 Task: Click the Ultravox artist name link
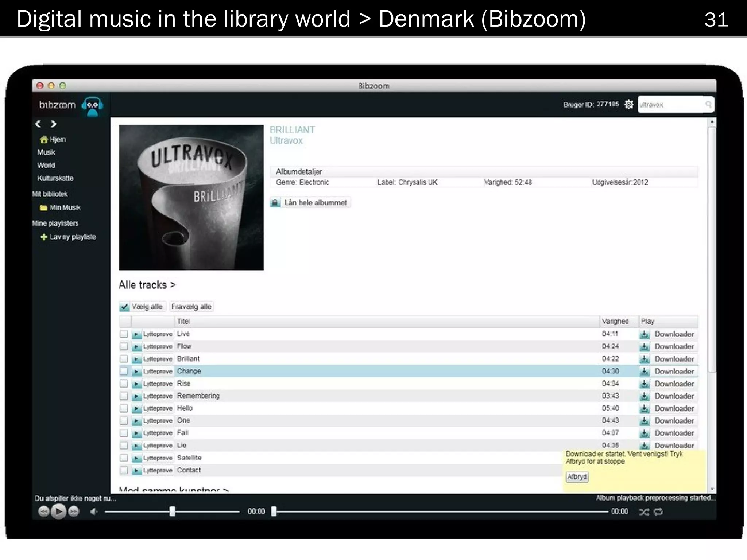click(286, 141)
